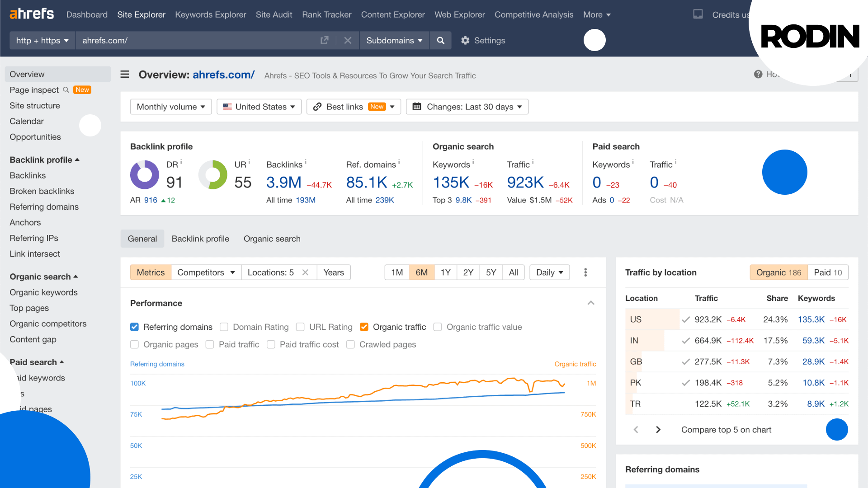Go to next page of locations
The width and height of the screenshot is (868, 488).
coord(658,429)
